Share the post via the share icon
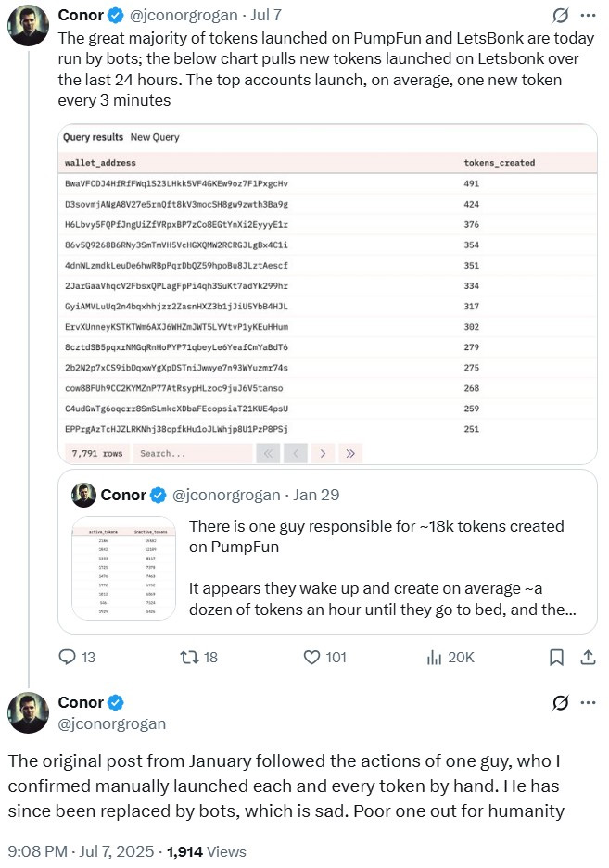 [x=587, y=657]
